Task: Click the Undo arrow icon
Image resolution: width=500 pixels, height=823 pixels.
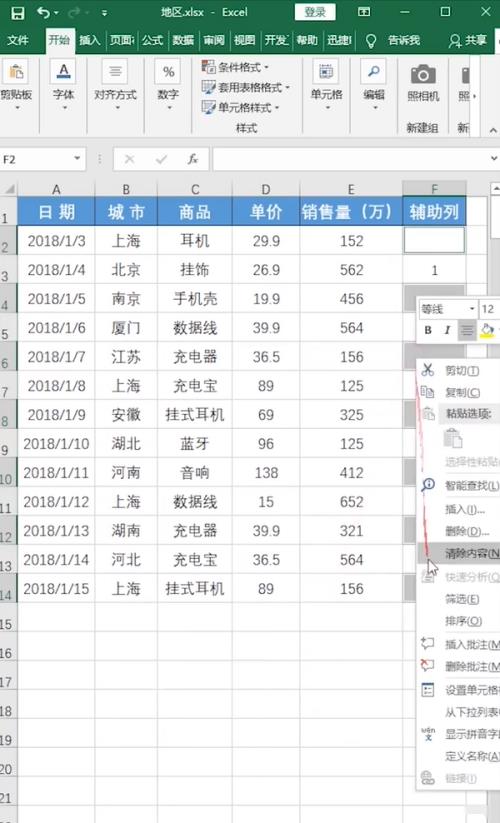Action: (x=44, y=13)
